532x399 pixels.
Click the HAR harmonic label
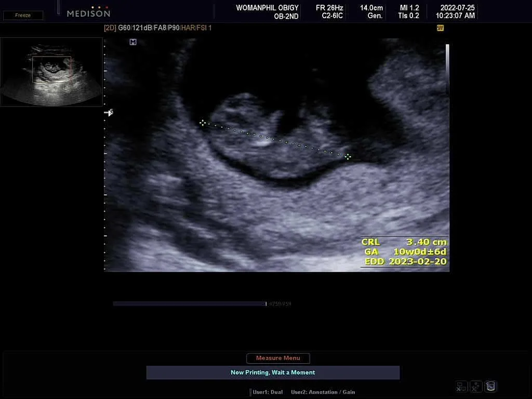tap(188, 28)
